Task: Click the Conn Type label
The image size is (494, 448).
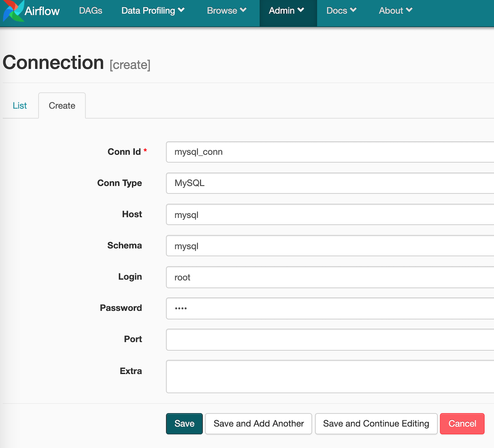Action: coord(119,183)
